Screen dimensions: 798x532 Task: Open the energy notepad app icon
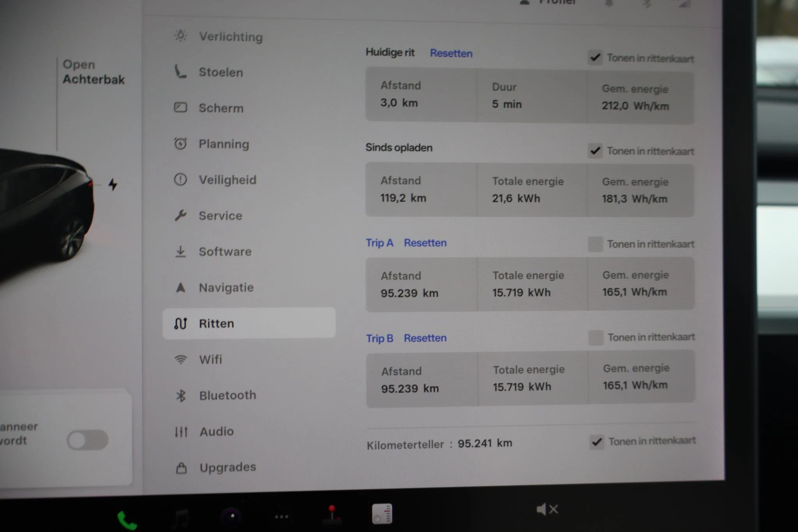382,514
